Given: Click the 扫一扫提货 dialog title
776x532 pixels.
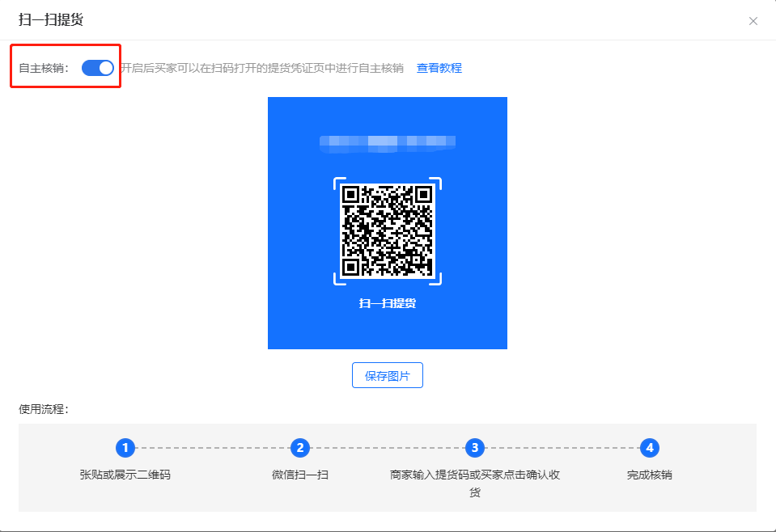Looking at the screenshot, I should point(51,19).
